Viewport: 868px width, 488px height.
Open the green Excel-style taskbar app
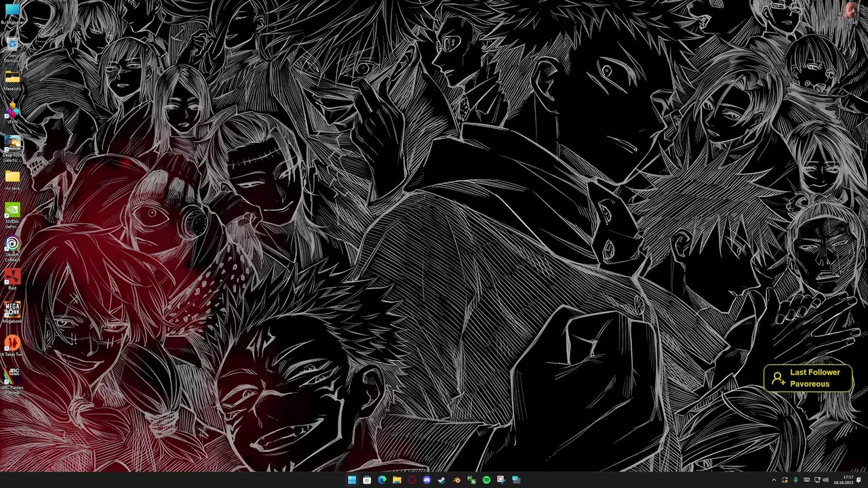tap(471, 480)
